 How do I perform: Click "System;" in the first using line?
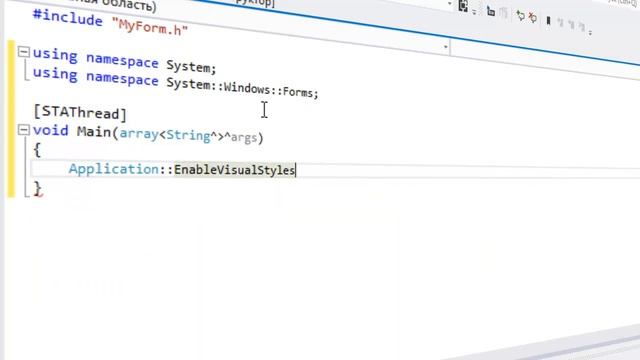tap(191, 66)
